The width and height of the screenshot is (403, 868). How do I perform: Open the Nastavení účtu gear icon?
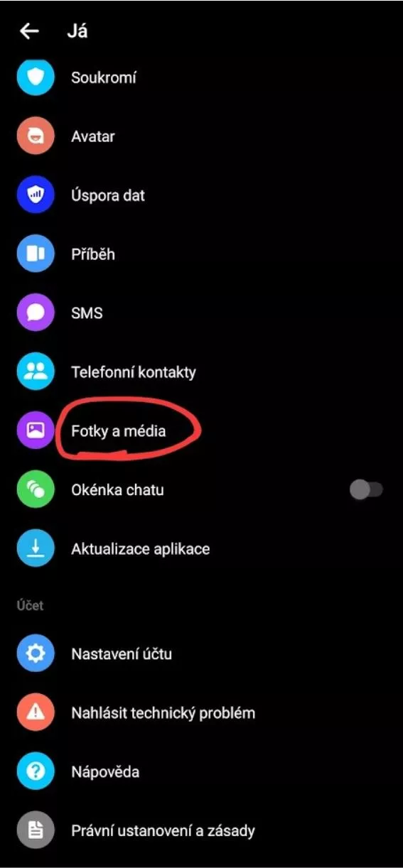click(36, 653)
